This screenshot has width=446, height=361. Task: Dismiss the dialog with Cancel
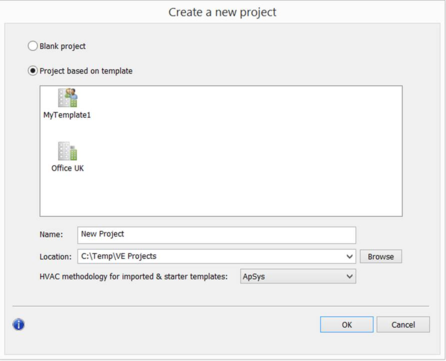pyautogui.click(x=403, y=325)
